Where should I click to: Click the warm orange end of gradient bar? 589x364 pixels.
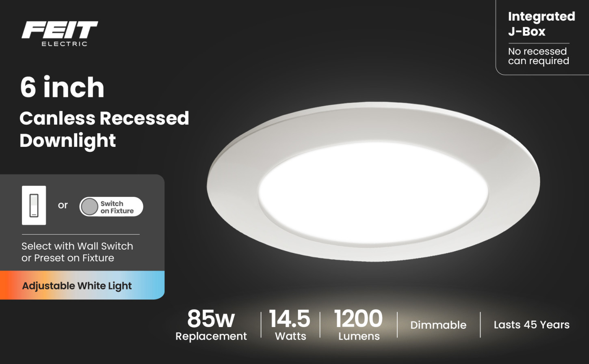[9, 286]
